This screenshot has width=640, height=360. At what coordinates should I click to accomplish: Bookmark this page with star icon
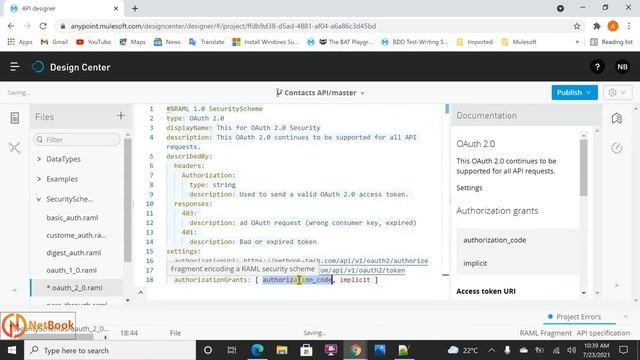(x=577, y=26)
